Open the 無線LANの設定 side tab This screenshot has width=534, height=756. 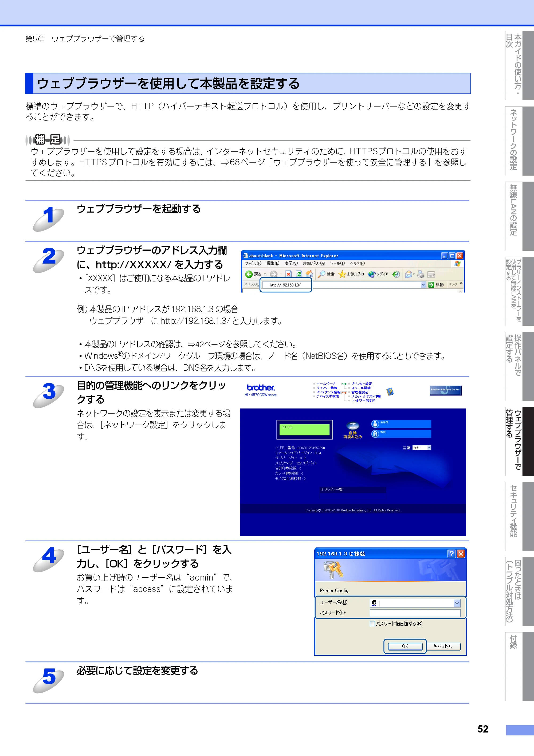(x=519, y=216)
